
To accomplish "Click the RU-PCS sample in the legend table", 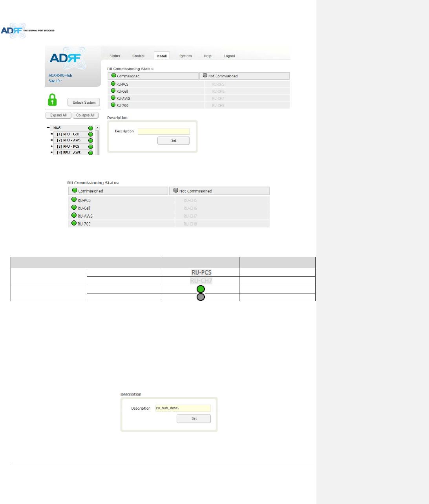I will (201, 272).
